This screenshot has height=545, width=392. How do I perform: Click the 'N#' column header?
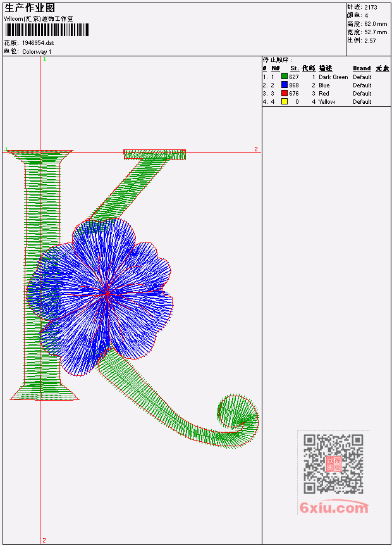275,68
